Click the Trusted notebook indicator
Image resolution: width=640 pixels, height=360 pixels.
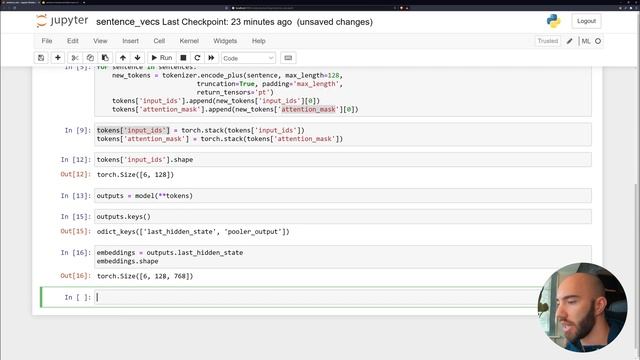click(x=547, y=41)
